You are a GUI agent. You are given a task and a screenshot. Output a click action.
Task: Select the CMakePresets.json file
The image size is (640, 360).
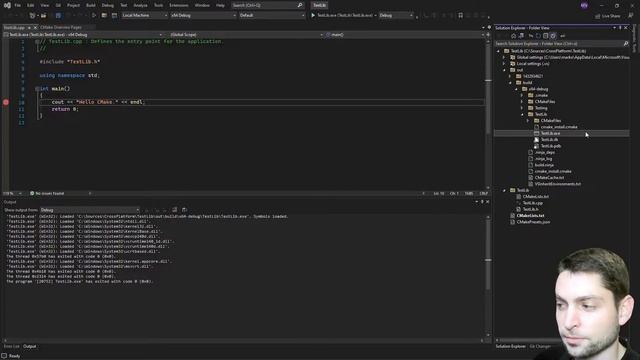[533, 222]
